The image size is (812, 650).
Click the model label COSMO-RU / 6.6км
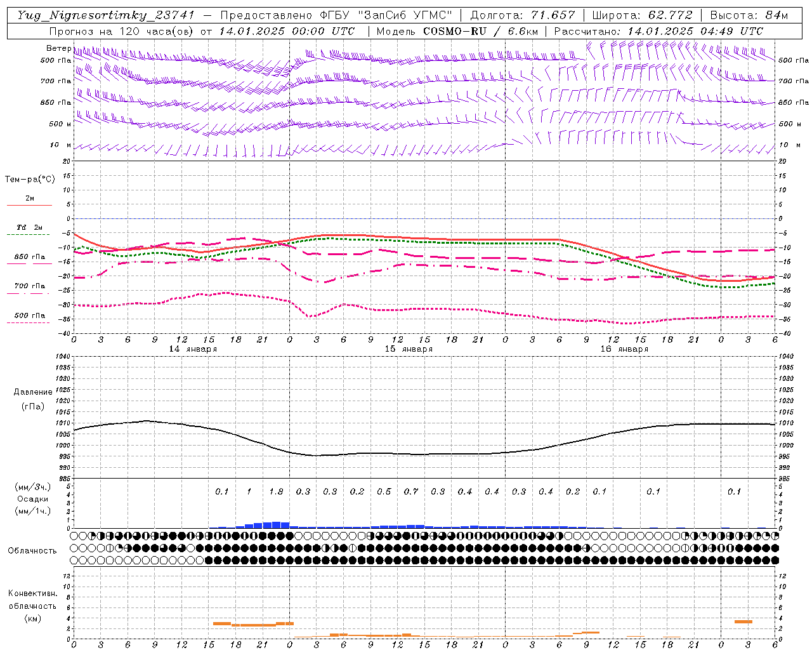[x=480, y=31]
